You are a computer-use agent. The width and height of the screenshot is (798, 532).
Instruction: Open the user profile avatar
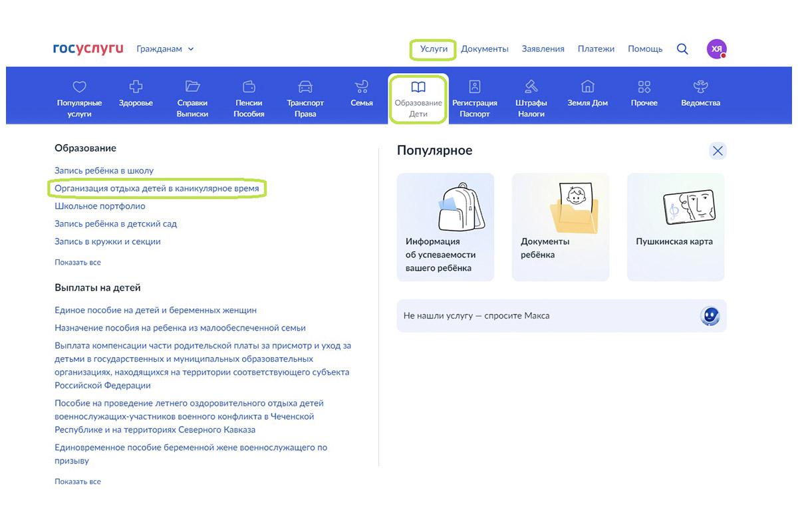[x=716, y=49]
